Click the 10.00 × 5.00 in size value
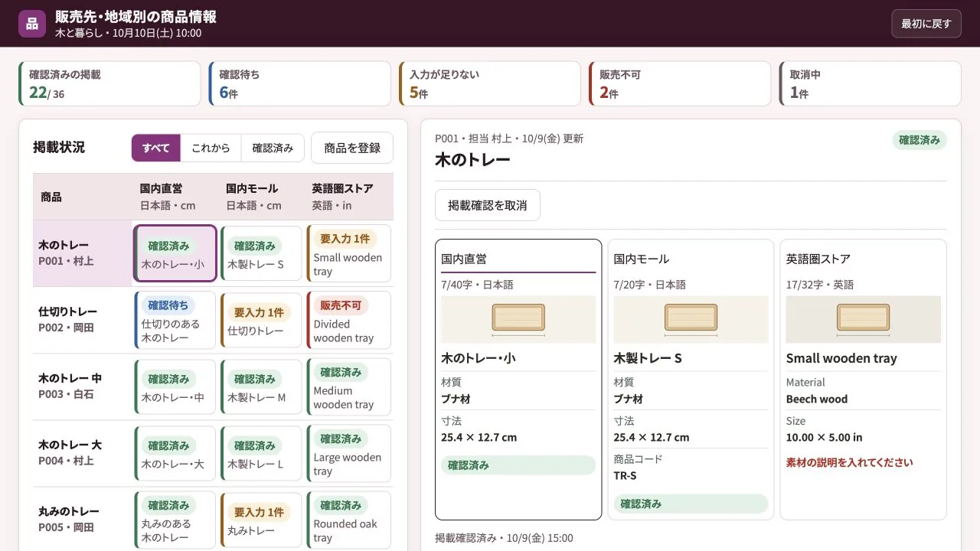Screen dimensions: 980x551 (825, 438)
